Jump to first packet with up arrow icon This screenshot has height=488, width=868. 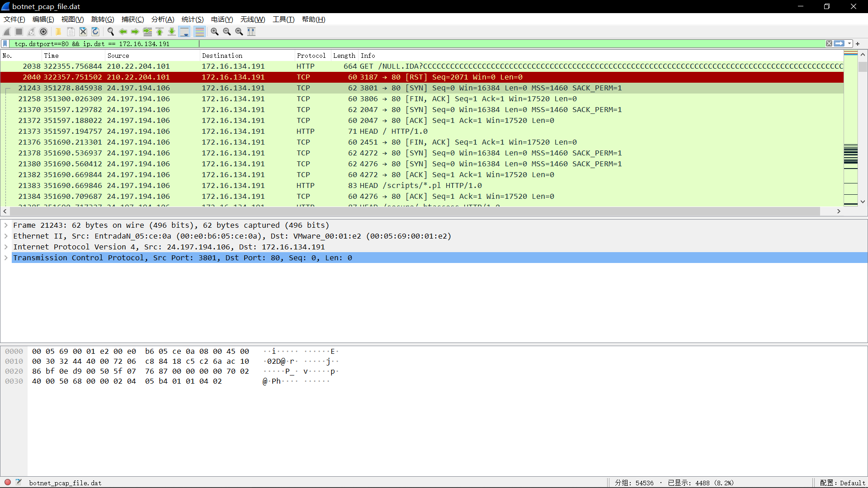(160, 32)
